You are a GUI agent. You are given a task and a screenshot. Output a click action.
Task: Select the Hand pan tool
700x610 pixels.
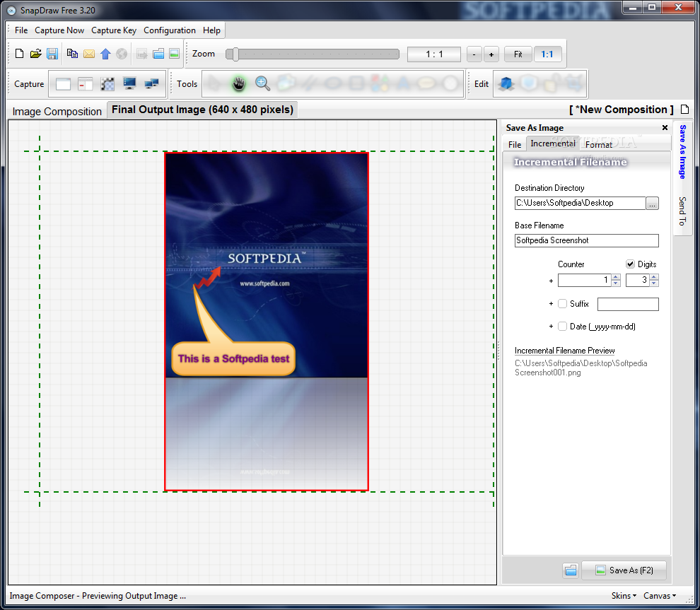(239, 83)
